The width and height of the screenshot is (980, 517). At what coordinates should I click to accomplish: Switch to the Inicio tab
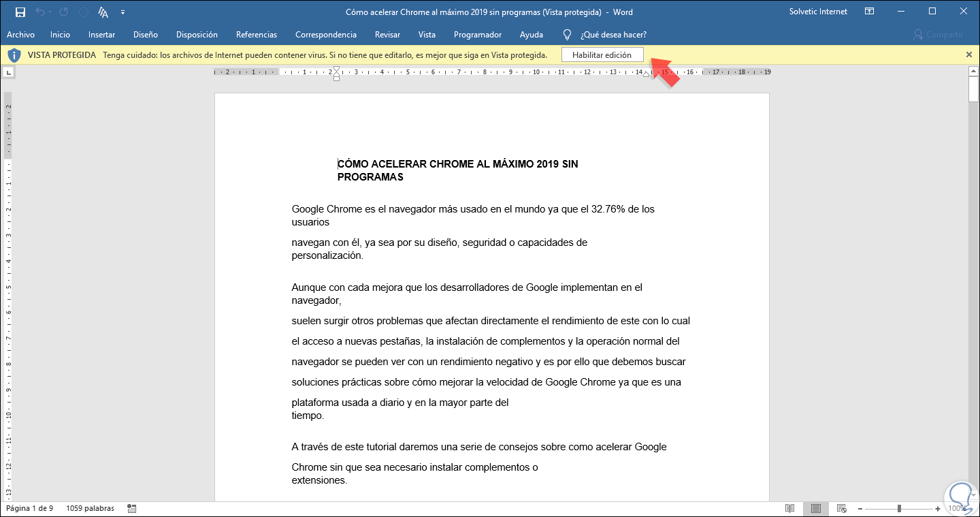click(60, 35)
